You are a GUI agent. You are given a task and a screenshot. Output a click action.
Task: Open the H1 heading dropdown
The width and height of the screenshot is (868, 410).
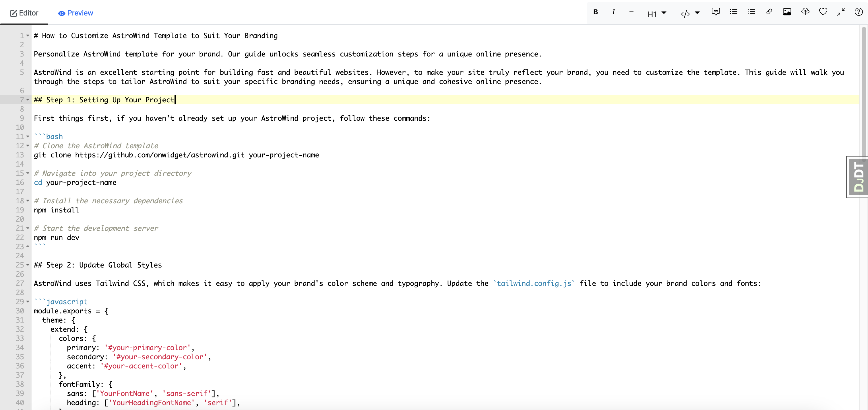657,13
